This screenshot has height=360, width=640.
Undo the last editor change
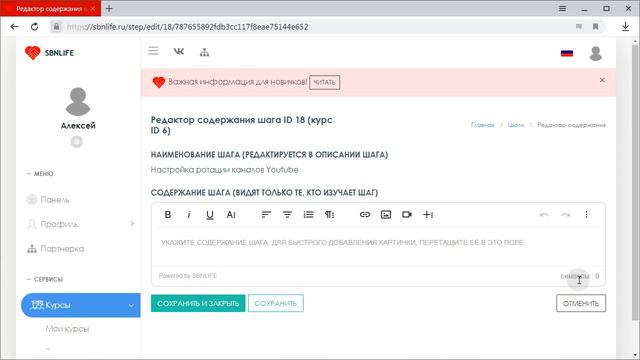pos(544,215)
